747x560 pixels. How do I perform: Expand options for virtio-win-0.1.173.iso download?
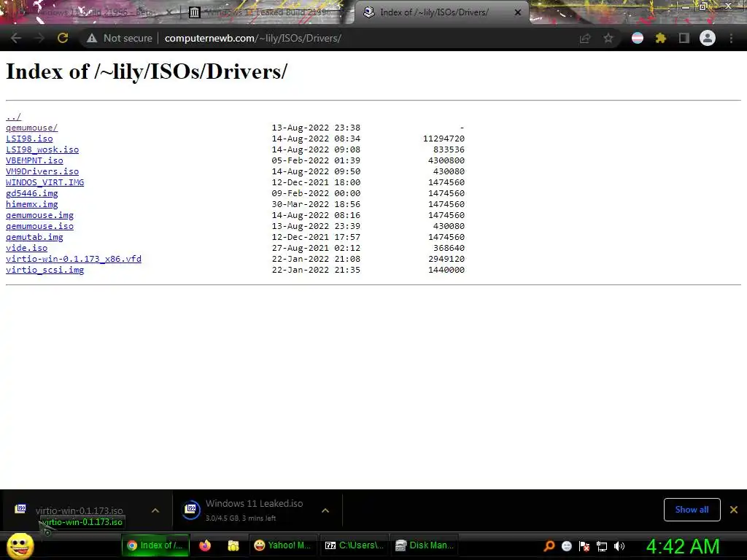coord(155,510)
